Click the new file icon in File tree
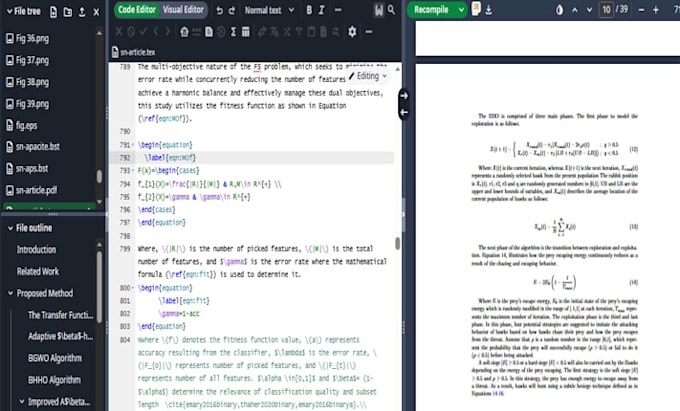Screen dimensions: 680x411 tap(53, 12)
